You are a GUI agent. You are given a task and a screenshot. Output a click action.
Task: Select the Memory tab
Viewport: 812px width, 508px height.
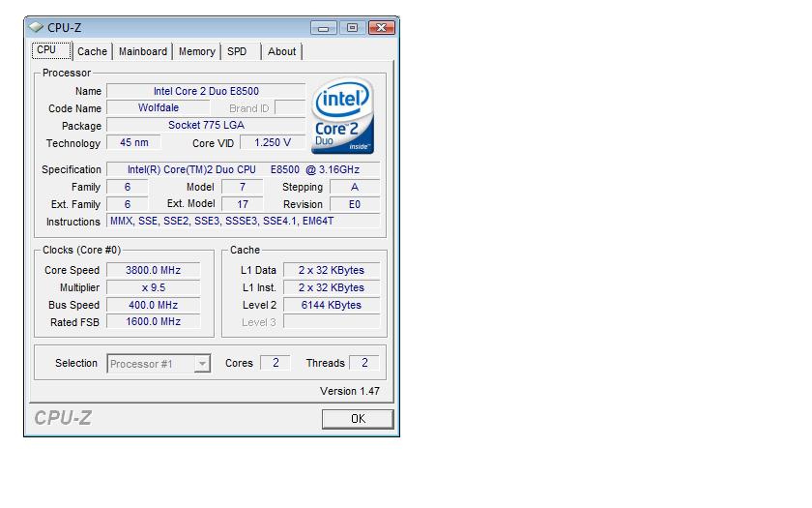197,51
